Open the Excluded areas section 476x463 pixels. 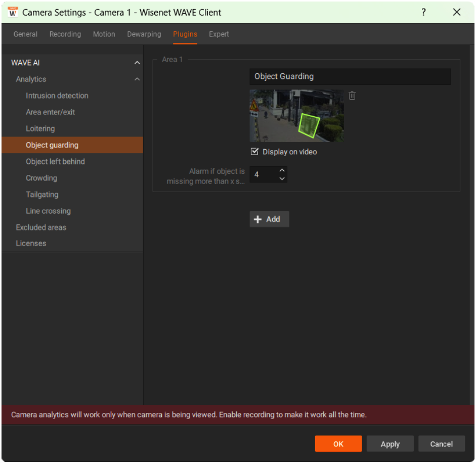41,227
